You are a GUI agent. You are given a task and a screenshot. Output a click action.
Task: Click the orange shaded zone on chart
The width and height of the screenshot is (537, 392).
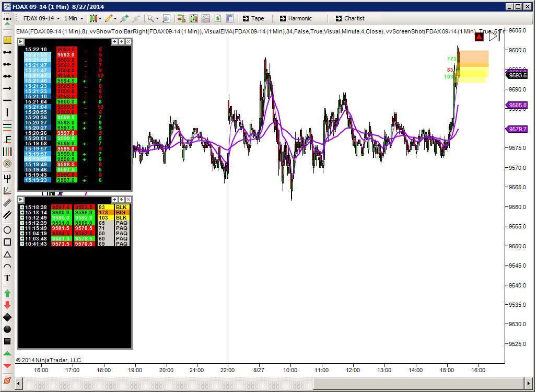[x=473, y=57]
